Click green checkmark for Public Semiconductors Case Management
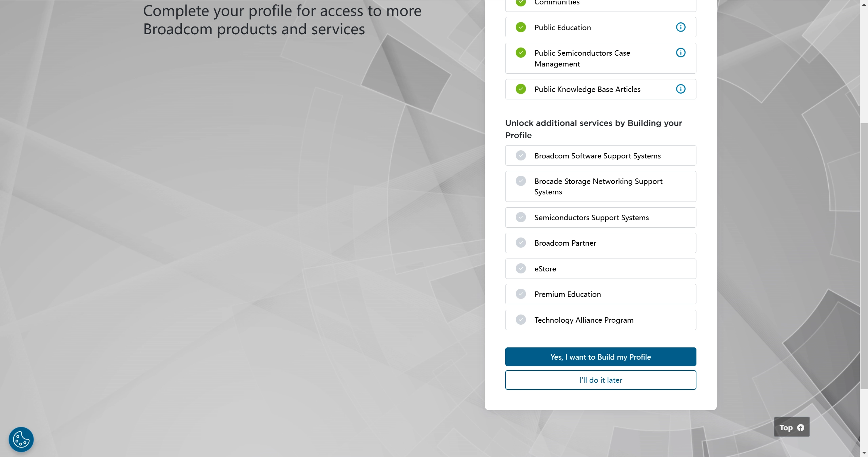This screenshot has width=868, height=457. [521, 53]
